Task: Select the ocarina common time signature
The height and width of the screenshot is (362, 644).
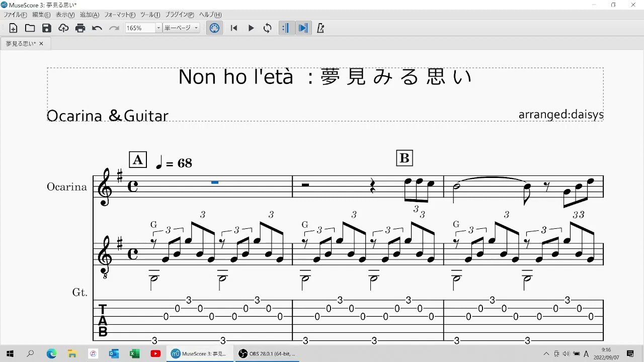Action: [133, 187]
